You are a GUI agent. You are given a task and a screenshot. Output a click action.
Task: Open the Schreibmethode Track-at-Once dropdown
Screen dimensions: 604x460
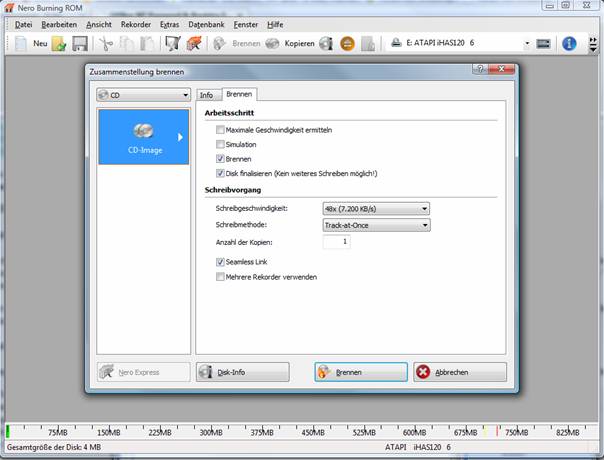[x=376, y=225]
